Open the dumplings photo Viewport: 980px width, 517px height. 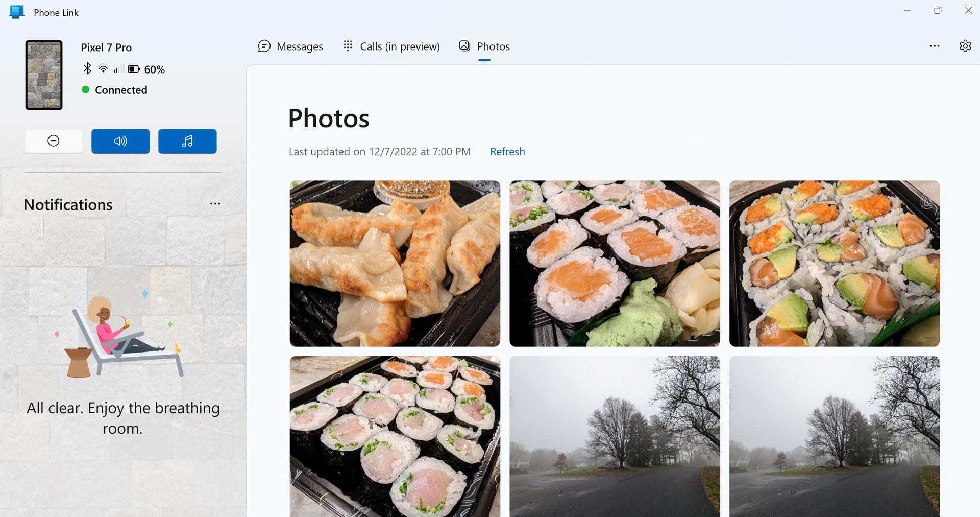click(395, 263)
